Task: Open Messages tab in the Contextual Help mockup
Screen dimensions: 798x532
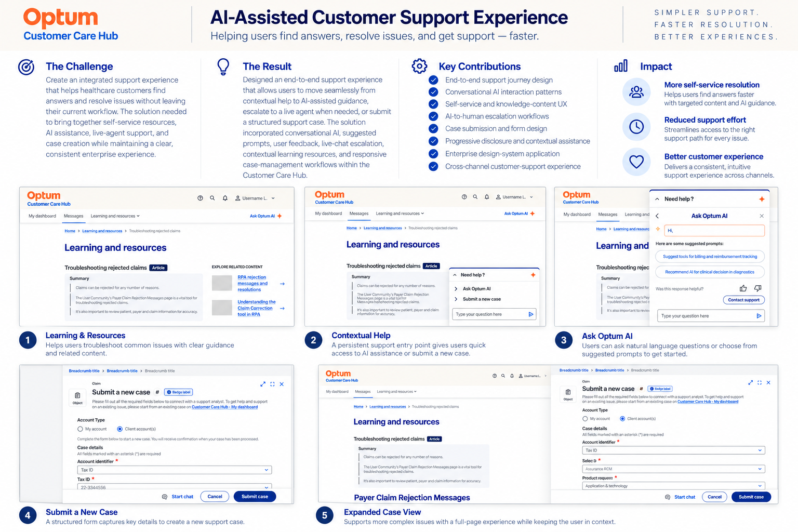Action: [x=359, y=214]
